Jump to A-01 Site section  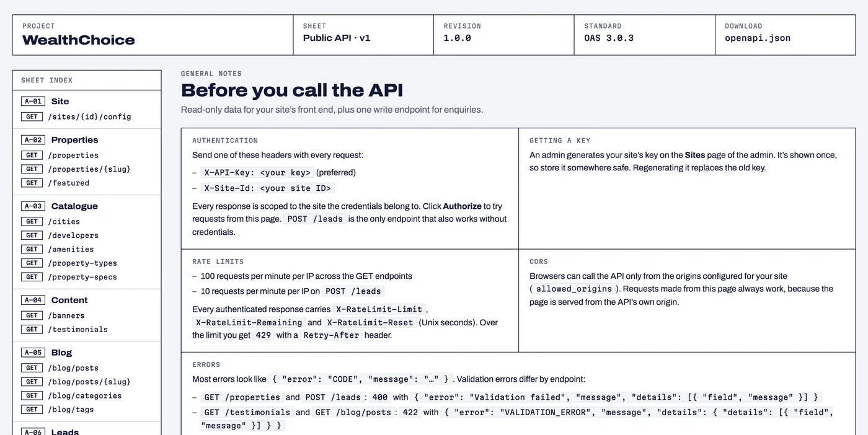[45, 101]
